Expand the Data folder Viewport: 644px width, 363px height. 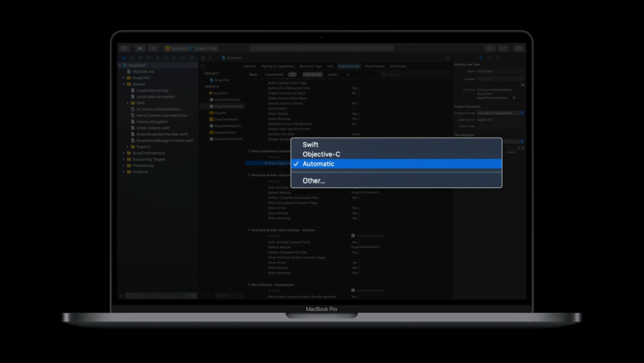pos(128,103)
